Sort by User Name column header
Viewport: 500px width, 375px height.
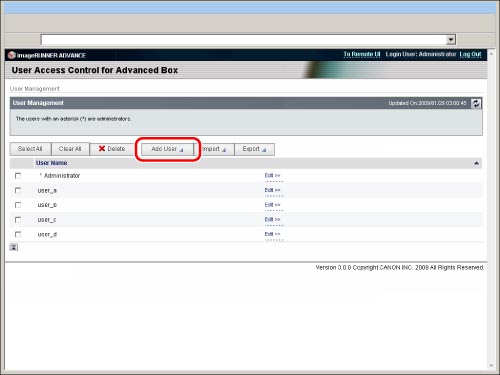[52, 163]
